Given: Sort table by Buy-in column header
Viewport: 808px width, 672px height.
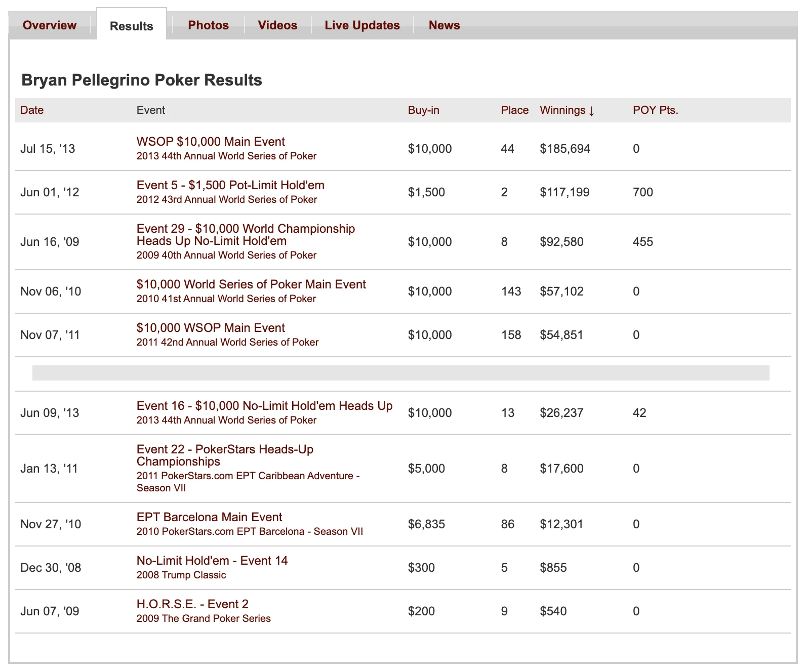Looking at the screenshot, I should pyautogui.click(x=423, y=110).
